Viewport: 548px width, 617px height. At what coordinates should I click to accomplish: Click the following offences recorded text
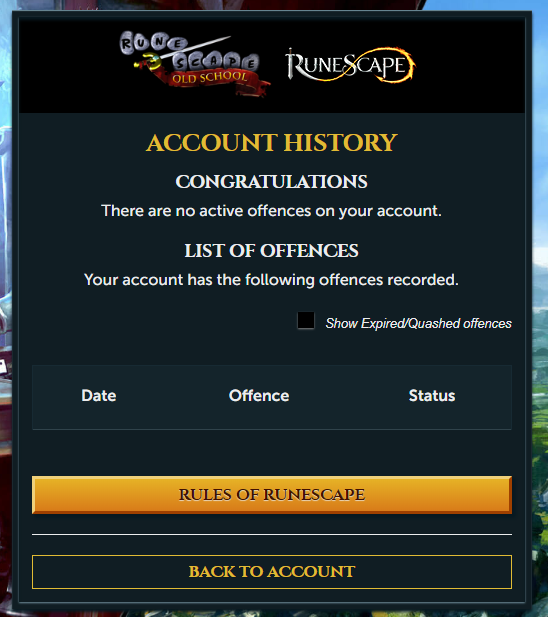point(271,280)
